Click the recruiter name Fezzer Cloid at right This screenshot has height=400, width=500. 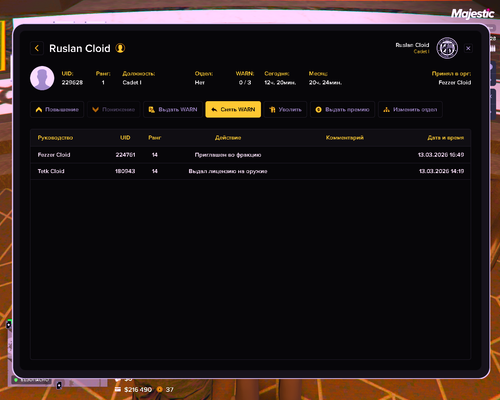tap(455, 82)
